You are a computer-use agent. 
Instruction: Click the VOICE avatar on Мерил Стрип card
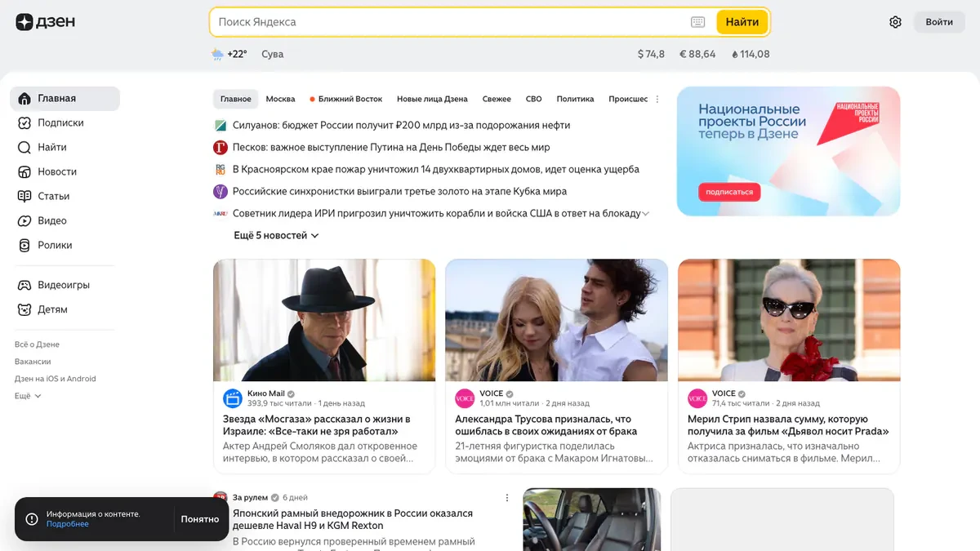click(697, 398)
